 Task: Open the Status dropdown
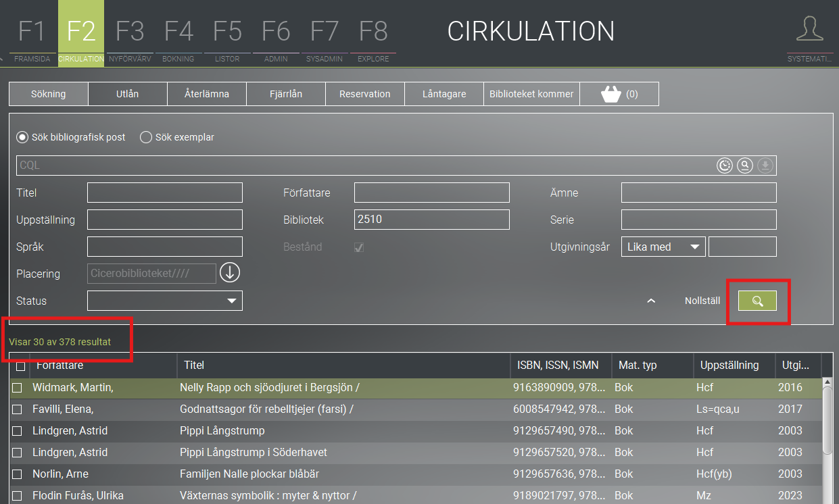(x=164, y=301)
